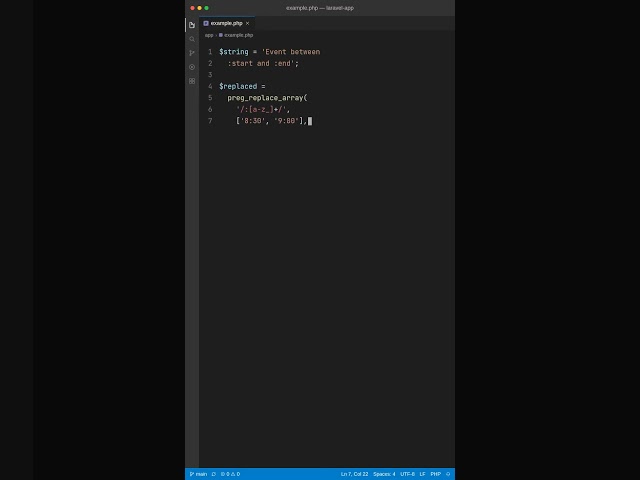Click the $replaced variable on line 4
The width and height of the screenshot is (640, 480).
(238, 86)
